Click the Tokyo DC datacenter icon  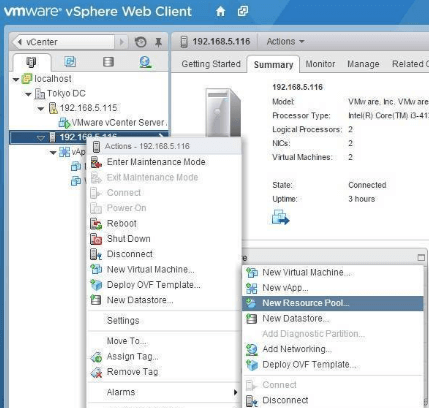40,94
